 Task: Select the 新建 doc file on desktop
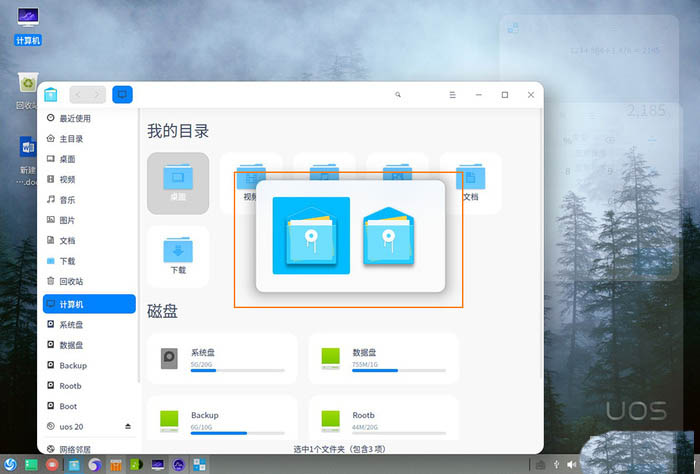pos(28,161)
